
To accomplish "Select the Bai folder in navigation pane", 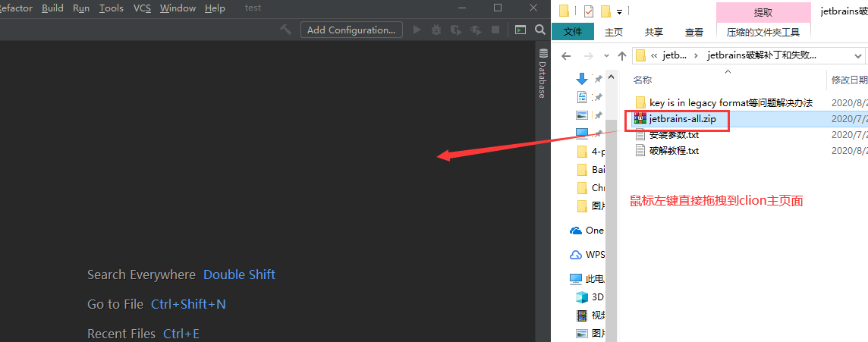I will [x=590, y=170].
